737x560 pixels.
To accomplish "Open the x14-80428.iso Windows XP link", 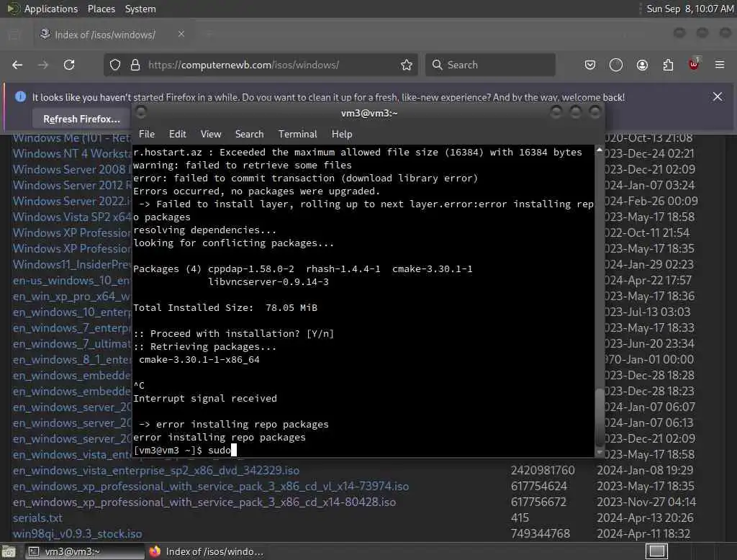I will click(x=204, y=502).
